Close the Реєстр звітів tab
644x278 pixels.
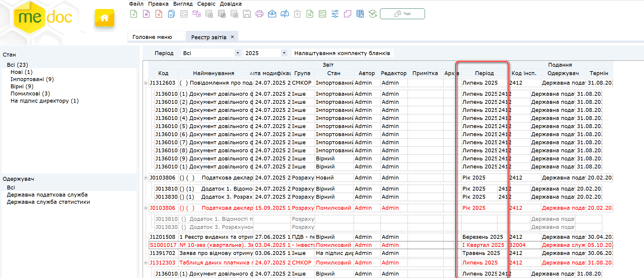point(232,37)
